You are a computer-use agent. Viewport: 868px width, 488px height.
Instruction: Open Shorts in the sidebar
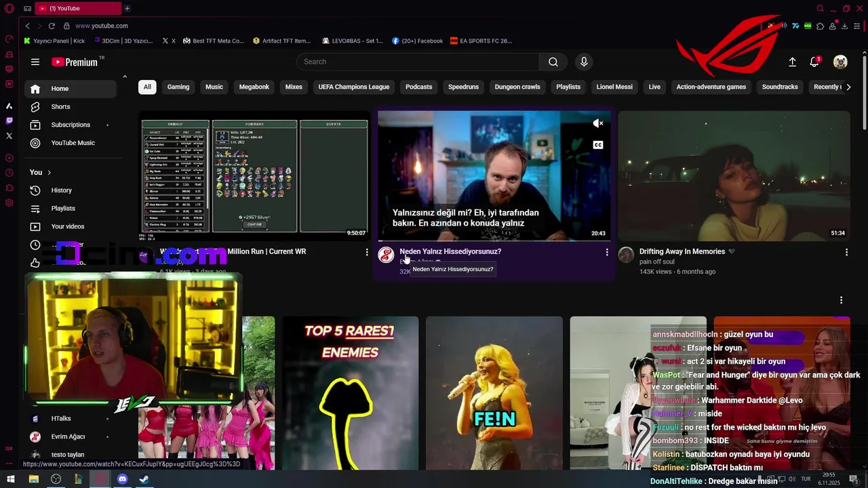click(71, 107)
